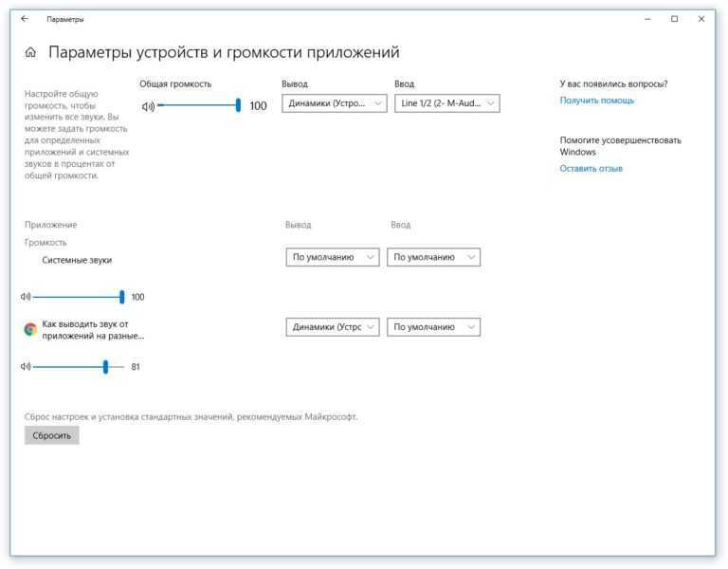The height and width of the screenshot is (569, 728).
Task: Click the Приложение column header
Action: pos(50,225)
